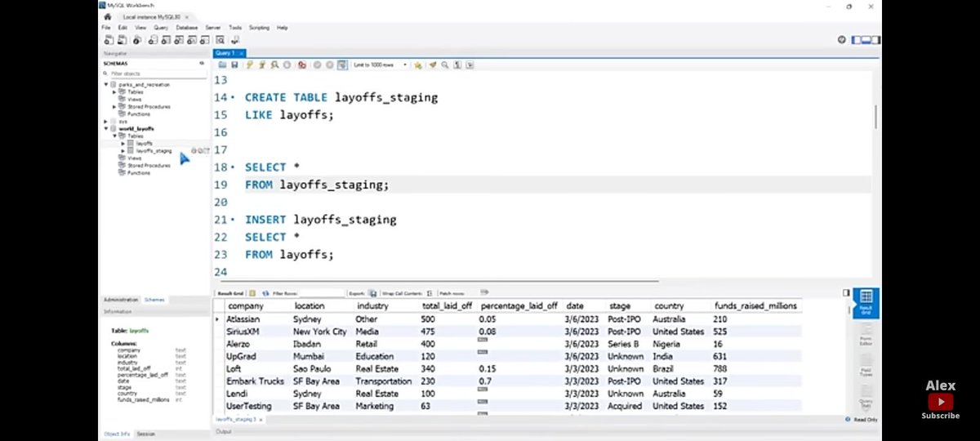
Task: Select the layoffs_staging table in Navigator
Action: pos(154,150)
